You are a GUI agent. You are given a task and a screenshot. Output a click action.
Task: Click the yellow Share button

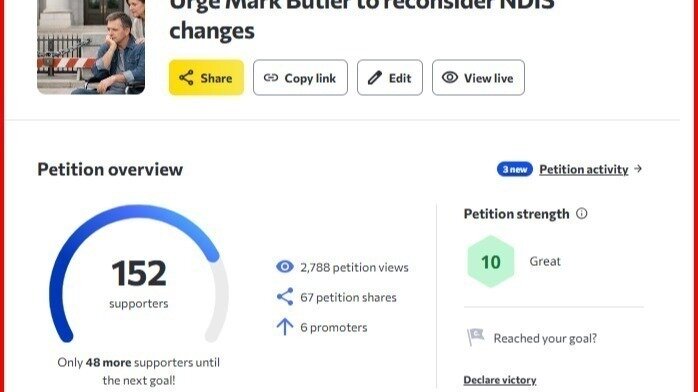(206, 77)
